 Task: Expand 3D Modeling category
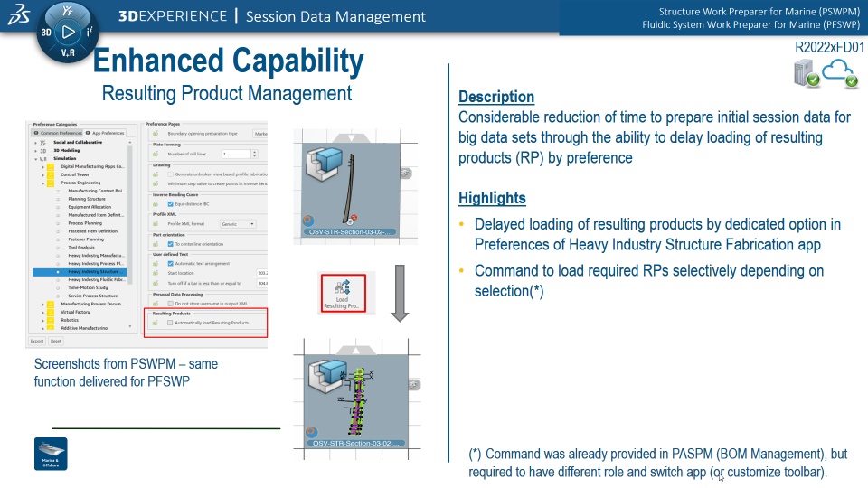(x=36, y=151)
